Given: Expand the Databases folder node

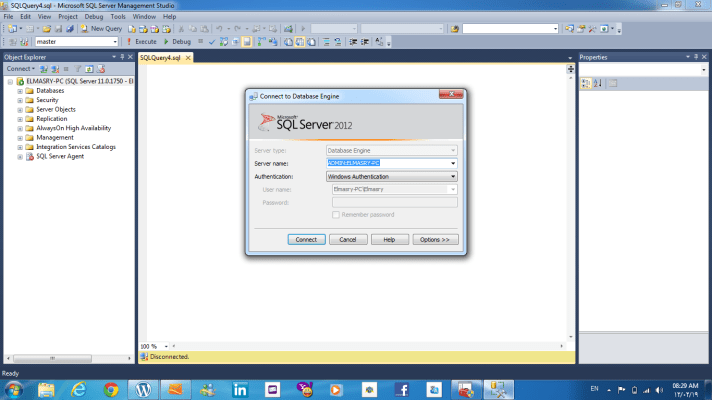Looking at the screenshot, I should tap(20, 91).
